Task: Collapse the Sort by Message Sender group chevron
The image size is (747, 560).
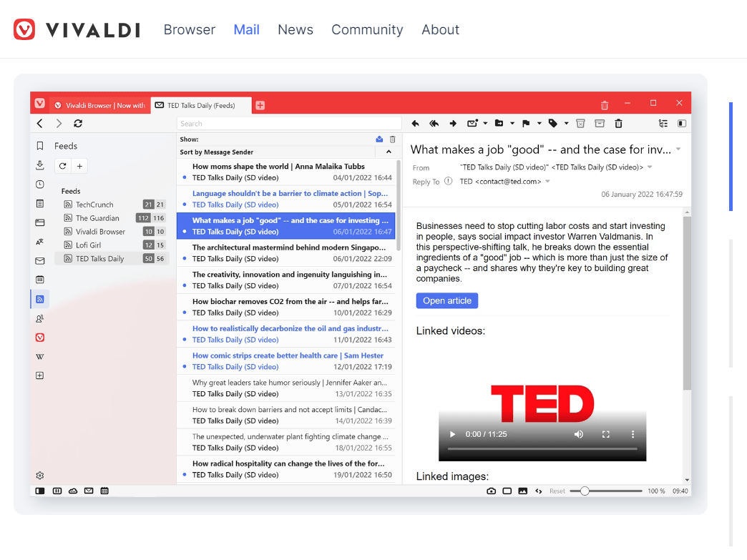Action: point(389,152)
